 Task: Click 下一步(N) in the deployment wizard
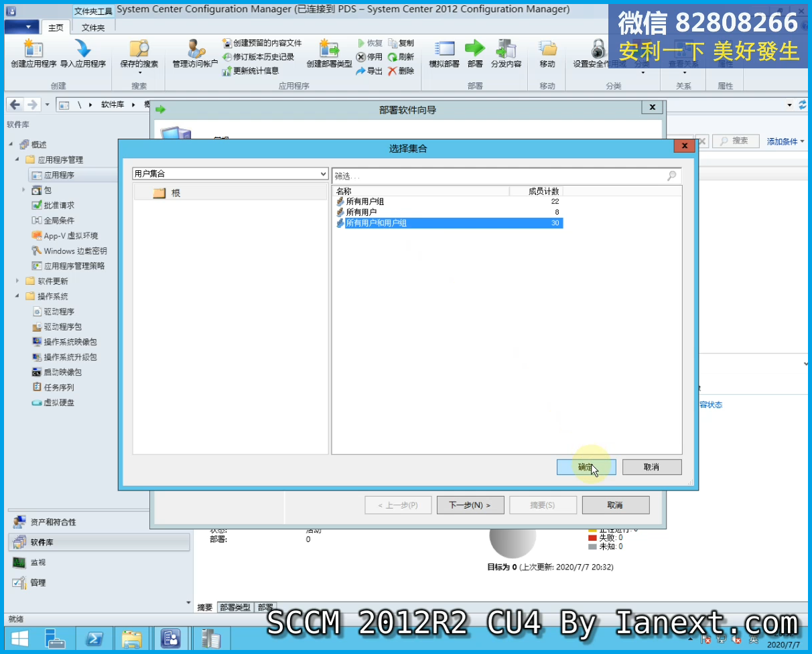[470, 505]
